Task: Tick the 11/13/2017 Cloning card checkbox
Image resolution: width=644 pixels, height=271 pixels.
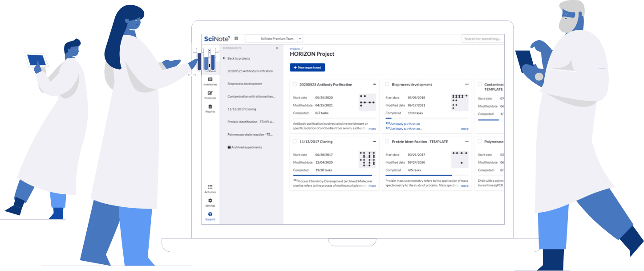Action: tap(295, 141)
